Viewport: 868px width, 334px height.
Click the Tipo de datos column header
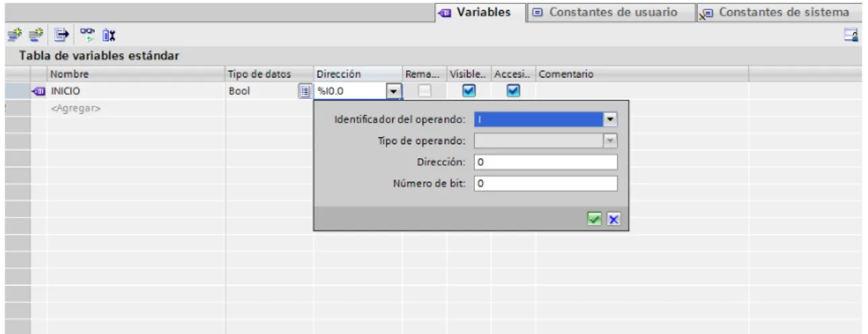pos(269,75)
